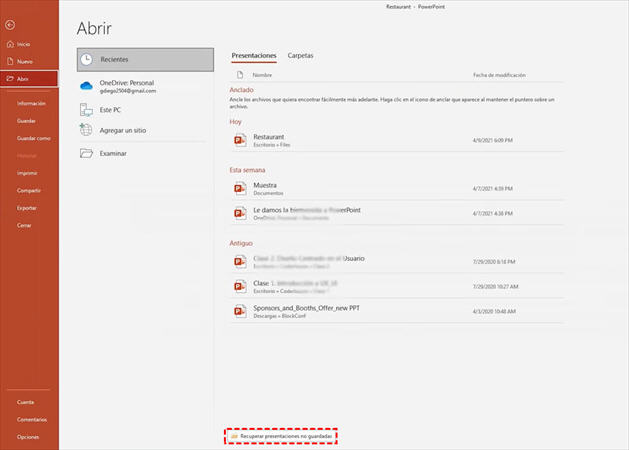Click icon of file ending in Usuario
The width and height of the screenshot is (629, 450).
240,261
